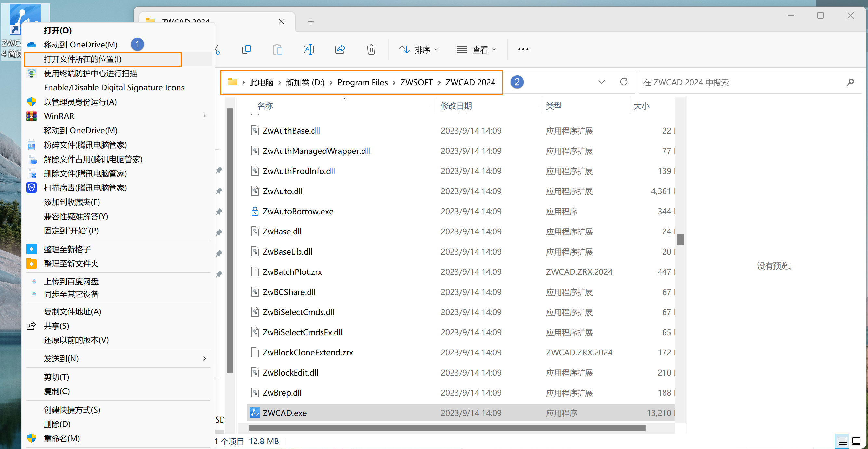Click the file list vertical scrollbar thumb
Screen dimensions: 868x449
pyautogui.click(x=681, y=240)
